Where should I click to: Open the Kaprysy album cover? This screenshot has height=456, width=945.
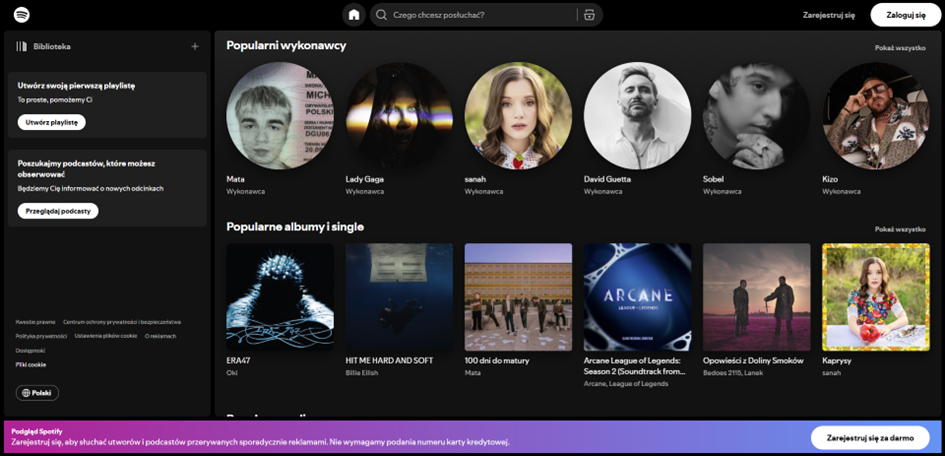876,297
